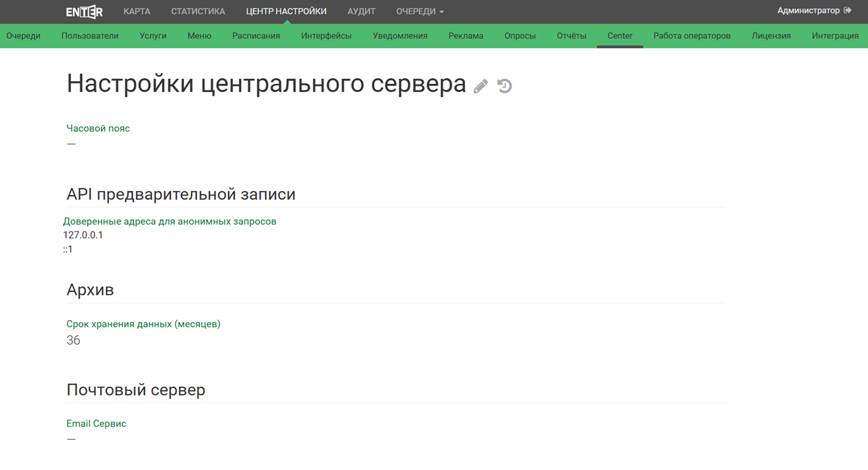This screenshot has height=470, width=868.
Task: Click the logout icon beside Администратор
Action: 848,10
